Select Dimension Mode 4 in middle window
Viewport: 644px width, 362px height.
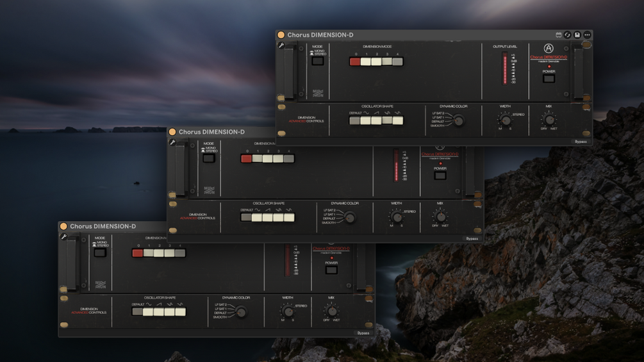289,158
